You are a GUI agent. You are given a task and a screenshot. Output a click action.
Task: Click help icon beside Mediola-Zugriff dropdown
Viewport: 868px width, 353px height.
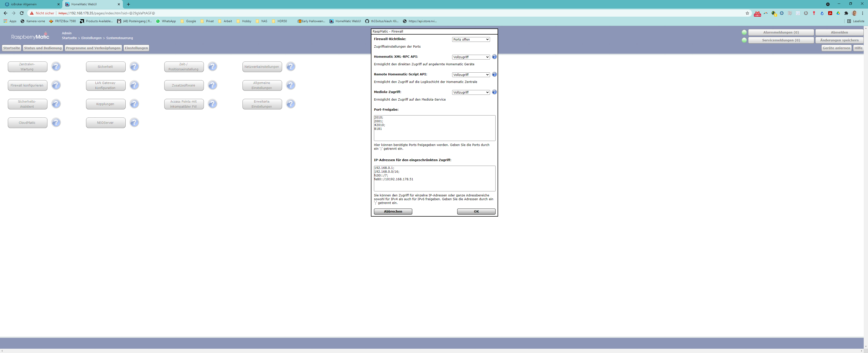(494, 92)
